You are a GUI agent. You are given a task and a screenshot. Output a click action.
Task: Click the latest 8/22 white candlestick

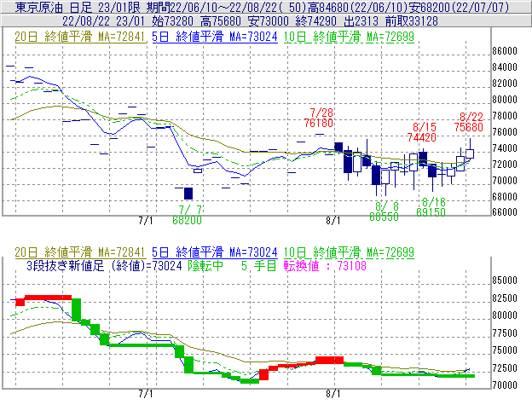click(x=470, y=153)
